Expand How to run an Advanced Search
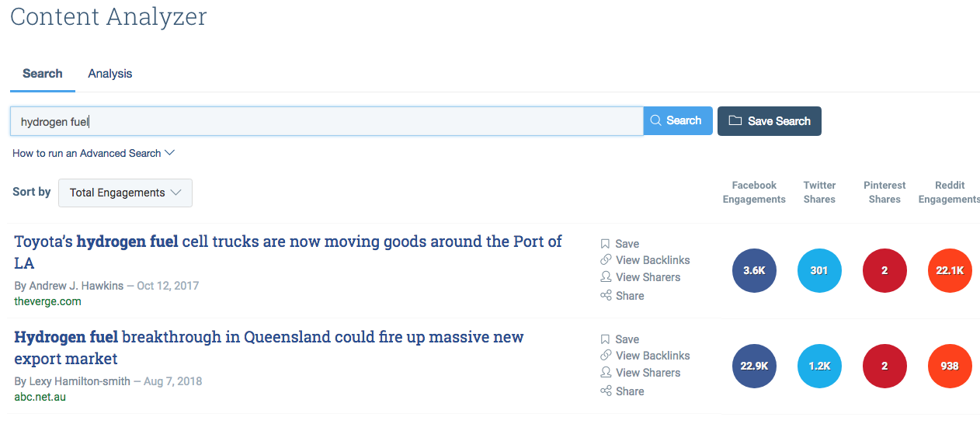 pyautogui.click(x=93, y=153)
